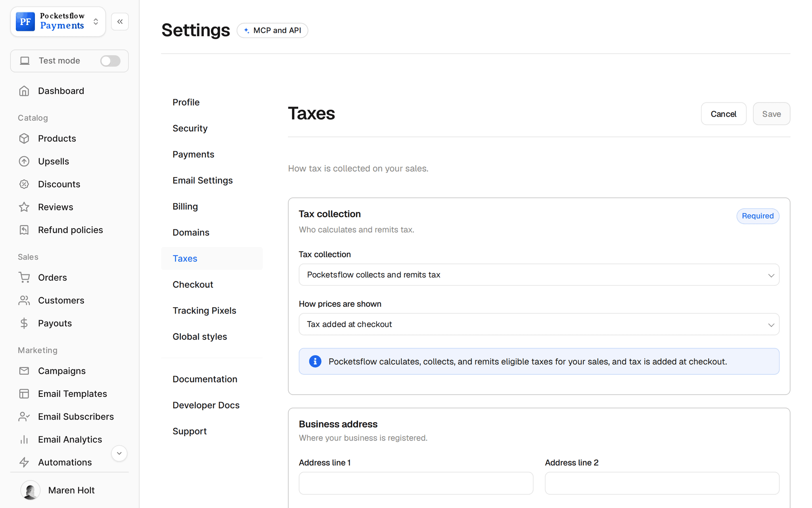Click the blue info icon in the tax notice

point(315,362)
